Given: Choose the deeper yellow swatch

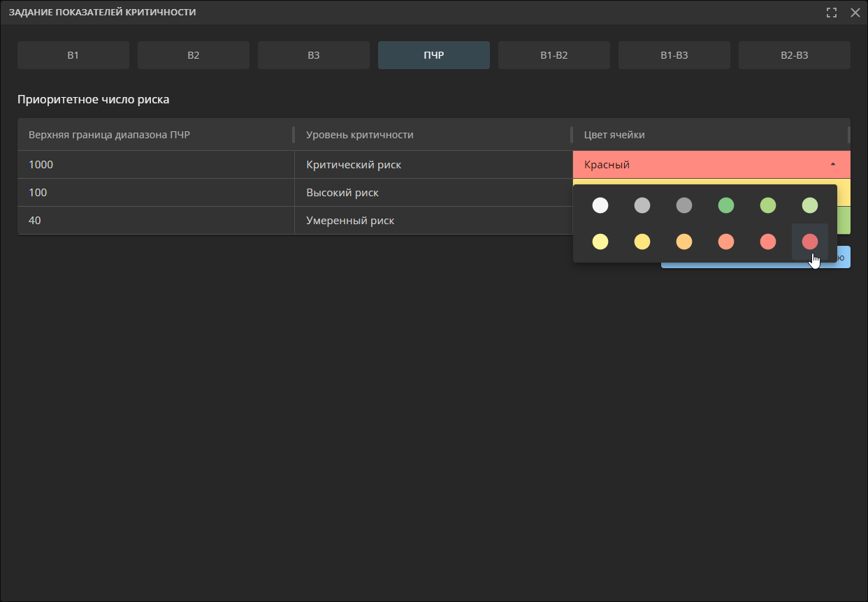Looking at the screenshot, I should tap(642, 242).
